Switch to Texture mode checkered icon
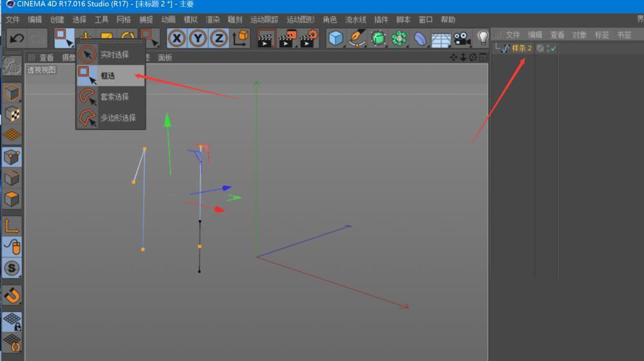This screenshot has height=361, width=644. 12,114
